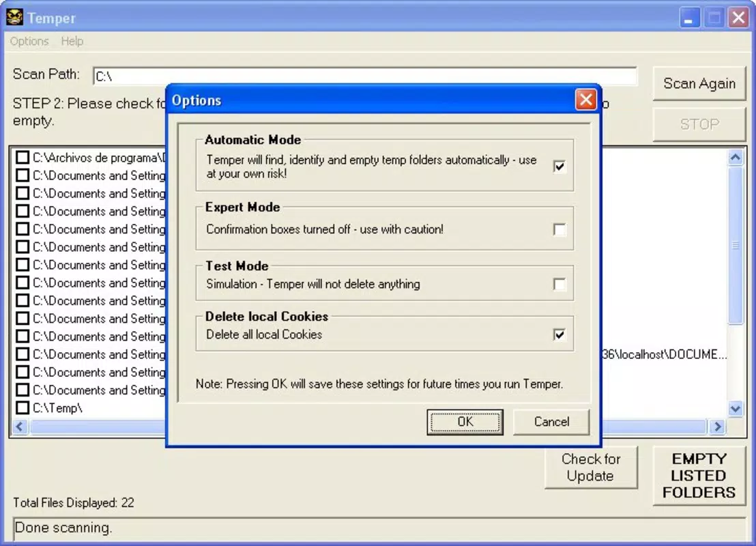The width and height of the screenshot is (756, 546).
Task: Click the Check for Update button
Action: pyautogui.click(x=591, y=468)
